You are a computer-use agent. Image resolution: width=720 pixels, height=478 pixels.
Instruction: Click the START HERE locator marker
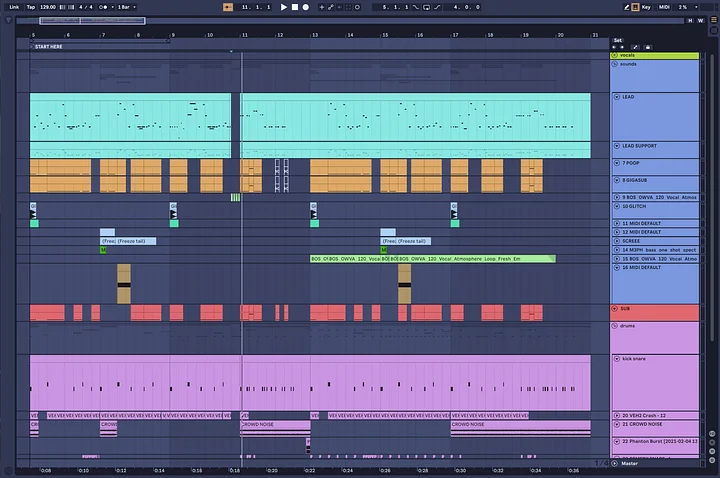[49, 47]
